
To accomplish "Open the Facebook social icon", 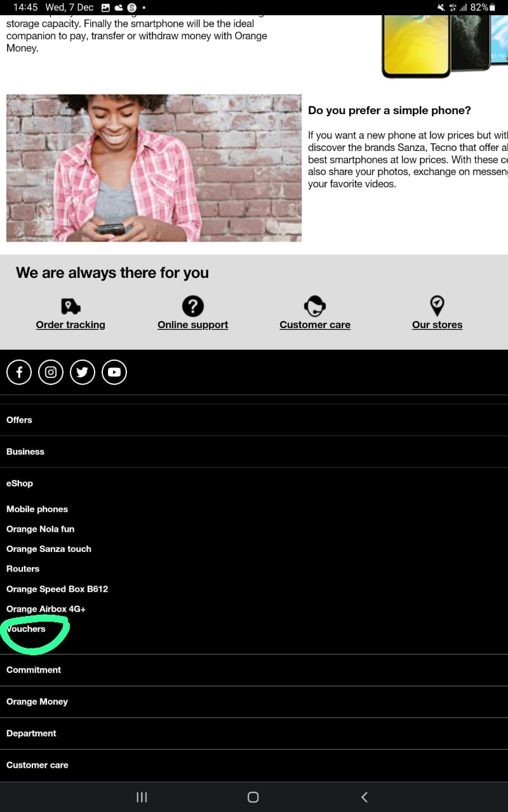I will [x=19, y=372].
